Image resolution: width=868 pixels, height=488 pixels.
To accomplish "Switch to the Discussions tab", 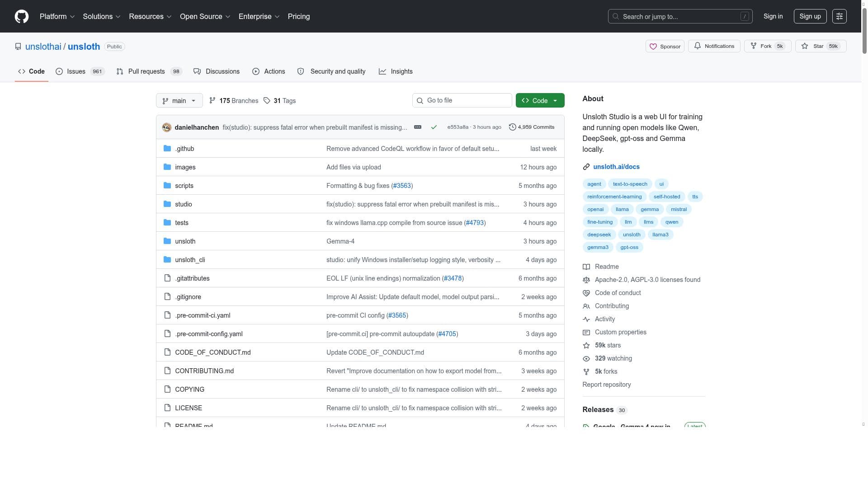I will pyautogui.click(x=217, y=71).
